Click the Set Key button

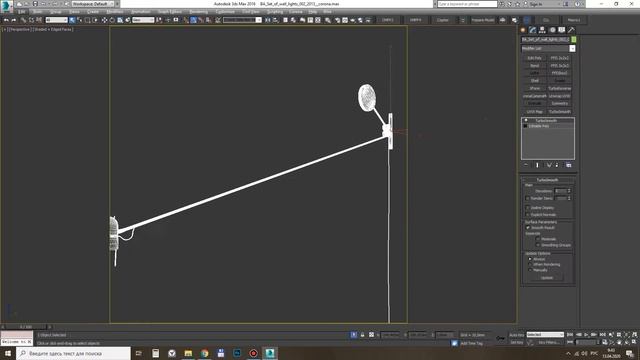point(517,342)
